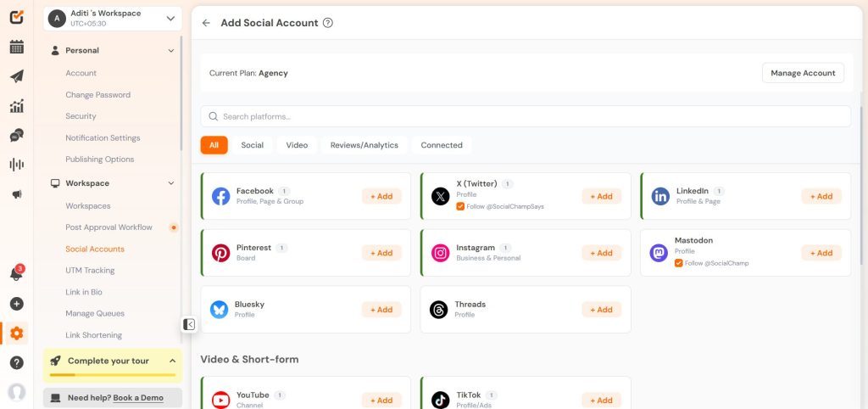Viewport: 868px width, 409px height.
Task: Collapse the Personal section chevron
Action: tap(171, 50)
